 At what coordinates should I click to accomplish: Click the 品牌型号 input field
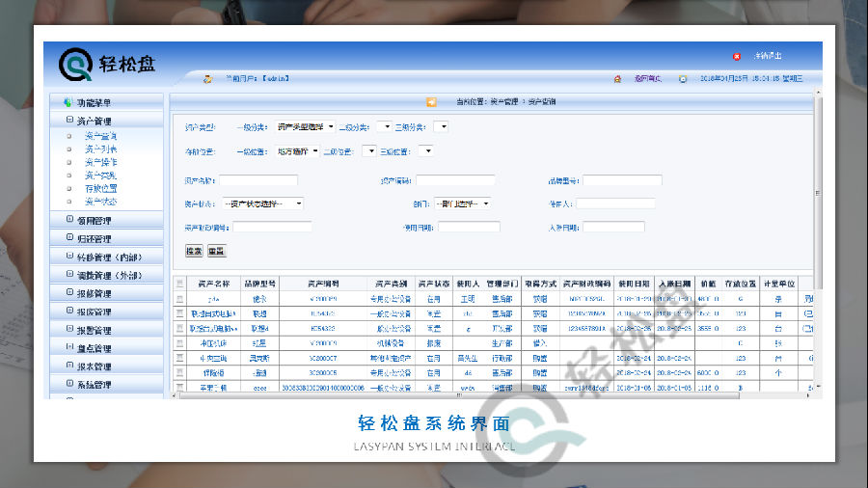(x=622, y=180)
